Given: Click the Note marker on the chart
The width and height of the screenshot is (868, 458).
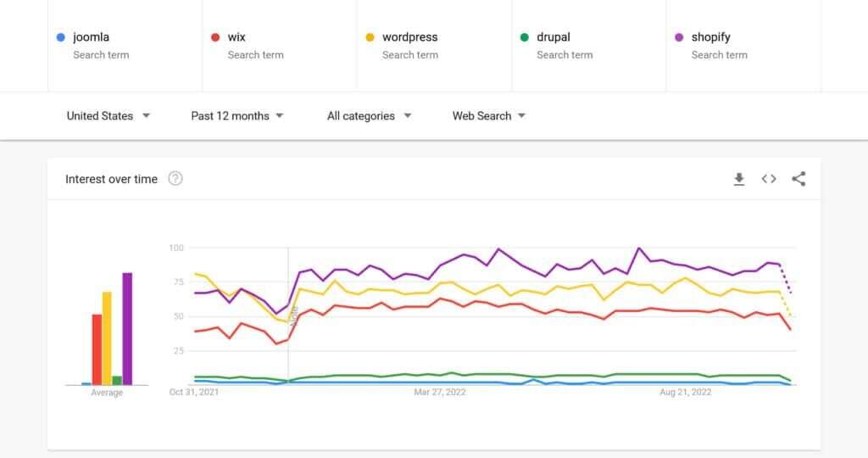Looking at the screenshot, I should pyautogui.click(x=293, y=317).
